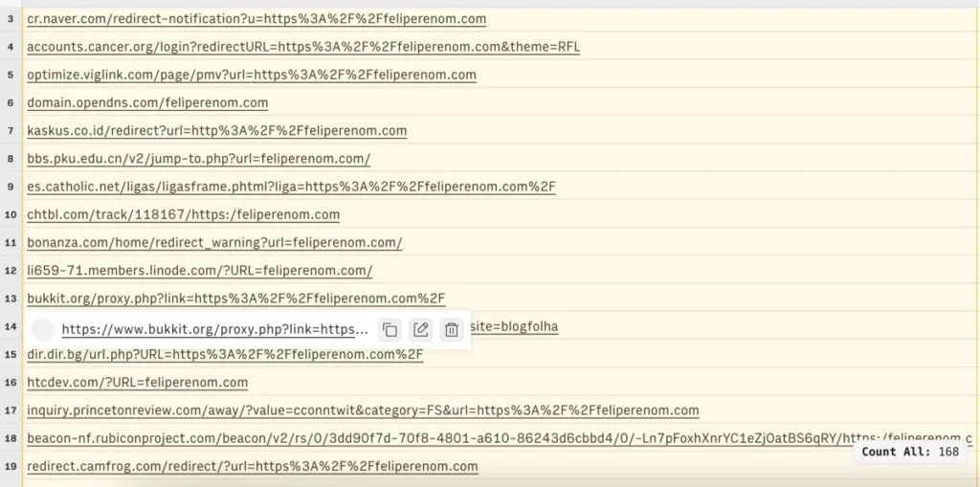The image size is (980, 487).
Task: Open the inquiry.princetonreview.com away link
Action: pyautogui.click(x=363, y=410)
